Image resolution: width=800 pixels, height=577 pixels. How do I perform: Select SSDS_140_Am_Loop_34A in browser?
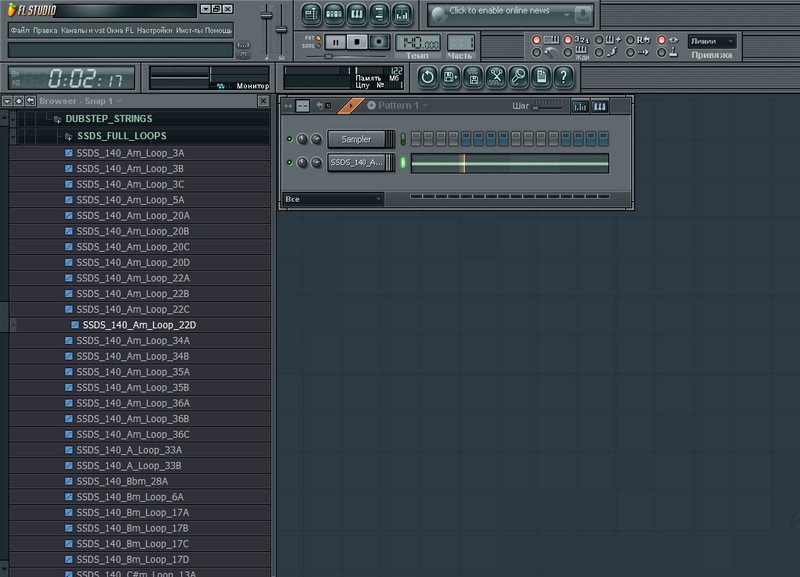(x=132, y=341)
